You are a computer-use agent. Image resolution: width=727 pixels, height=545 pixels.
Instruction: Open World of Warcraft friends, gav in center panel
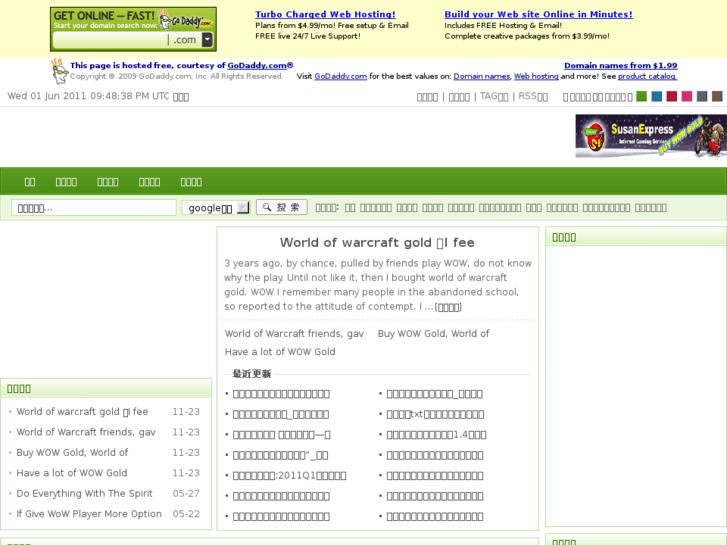click(294, 333)
